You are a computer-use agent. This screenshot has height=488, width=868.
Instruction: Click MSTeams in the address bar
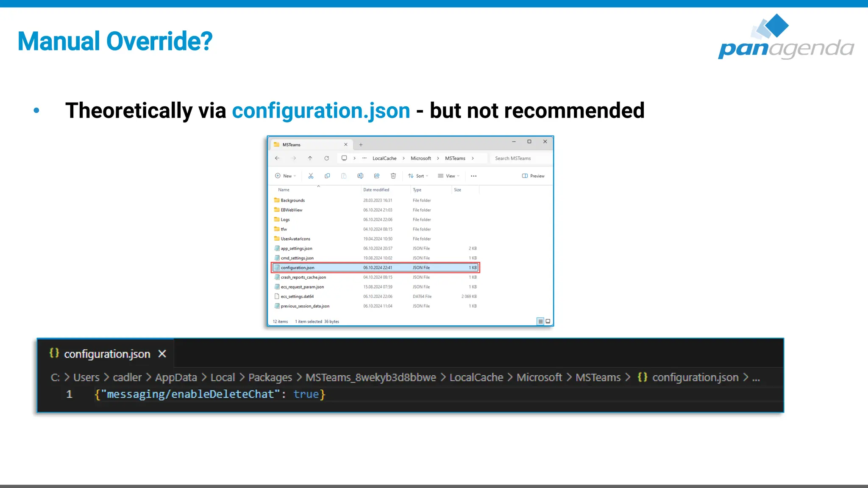pyautogui.click(x=455, y=158)
